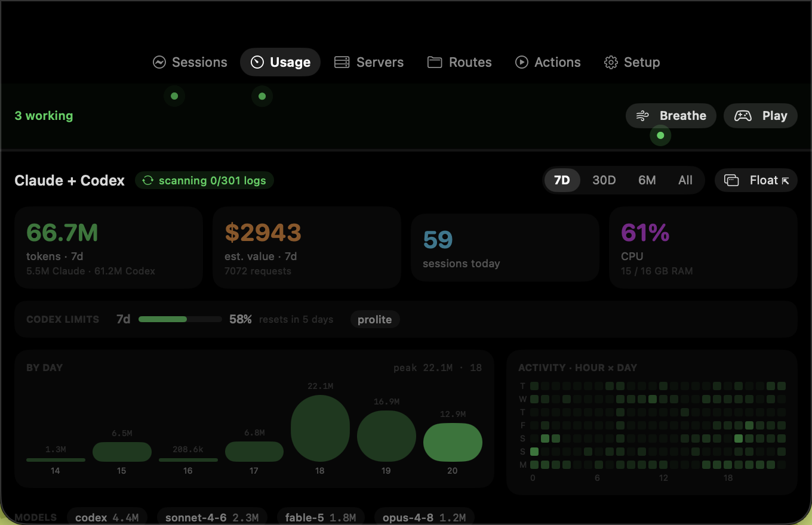The height and width of the screenshot is (525, 812).
Task: Click the day 18 bar showing 22.1M
Action: pos(320,428)
